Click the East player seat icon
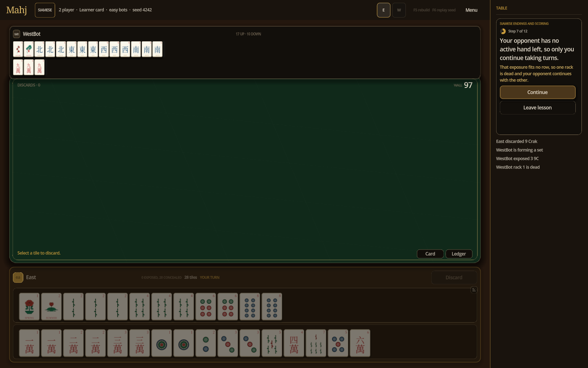Screen dimensions: 588x368 tap(18, 278)
